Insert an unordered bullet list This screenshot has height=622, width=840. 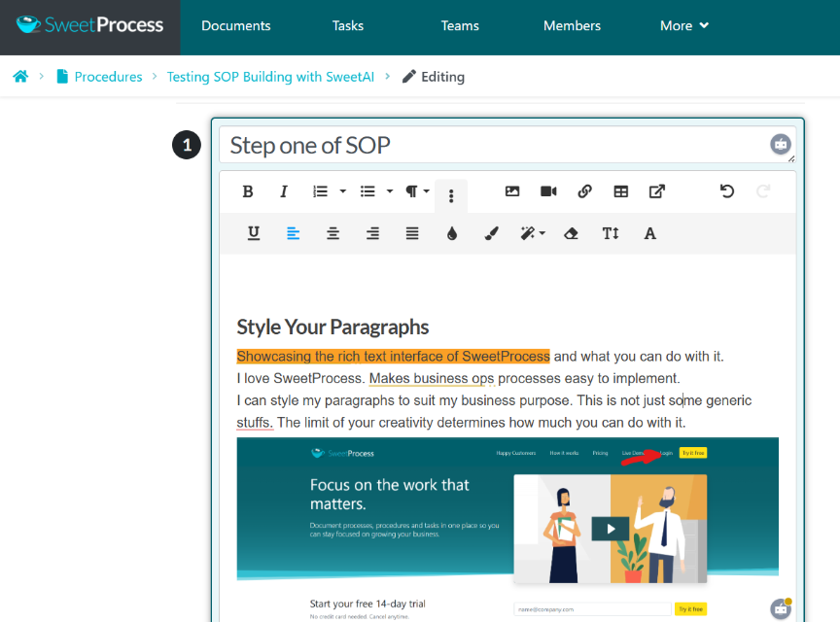pyautogui.click(x=367, y=191)
